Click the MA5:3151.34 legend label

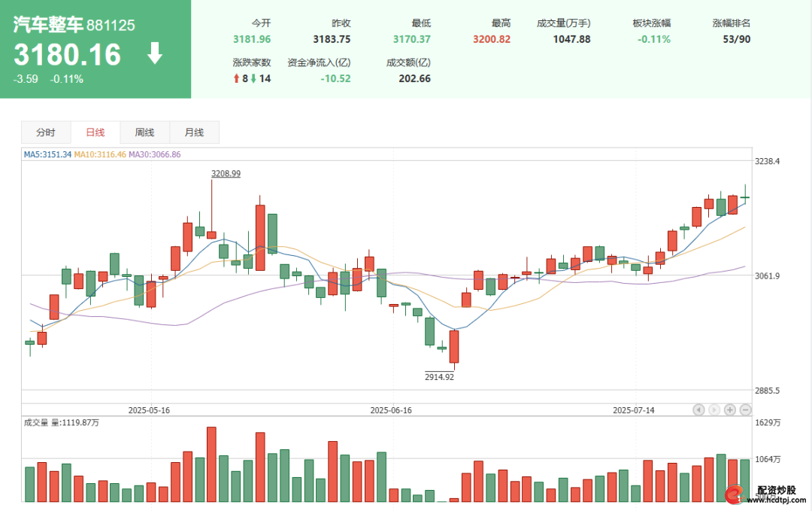point(47,154)
